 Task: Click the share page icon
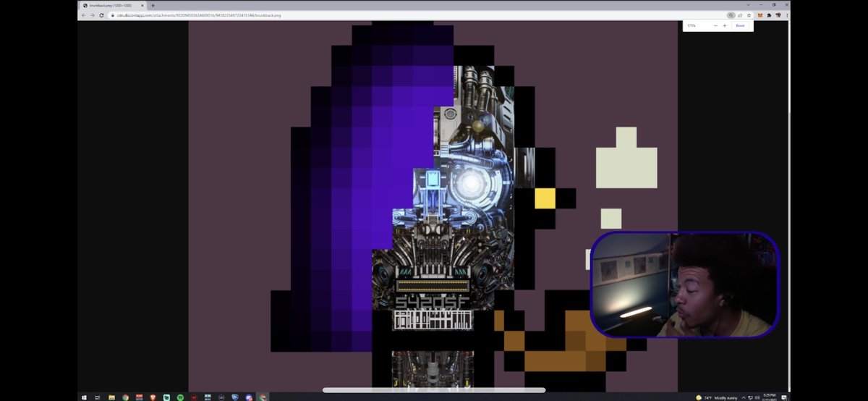740,15
